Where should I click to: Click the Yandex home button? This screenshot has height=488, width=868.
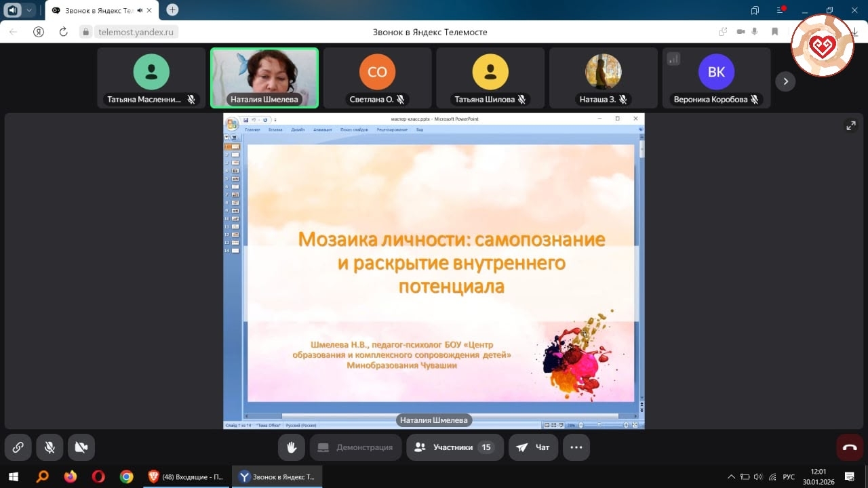[39, 32]
